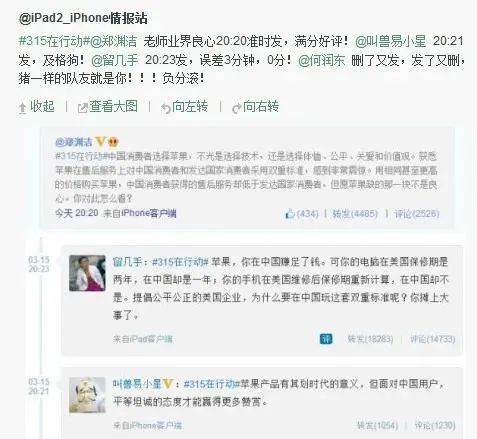Click 评论(2526) on 郑渊洁's post
The height and width of the screenshot is (439, 477).
416,214
